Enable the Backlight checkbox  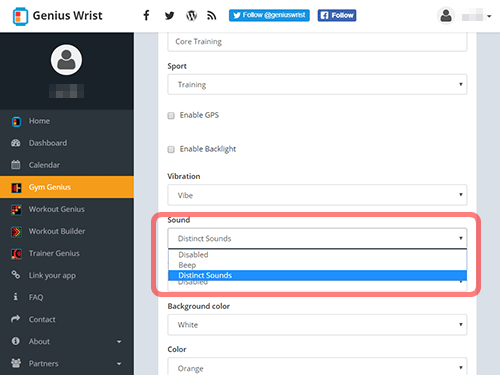(171, 149)
